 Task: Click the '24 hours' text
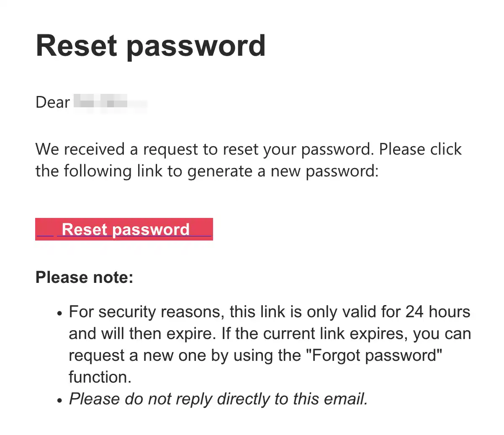coord(438,312)
